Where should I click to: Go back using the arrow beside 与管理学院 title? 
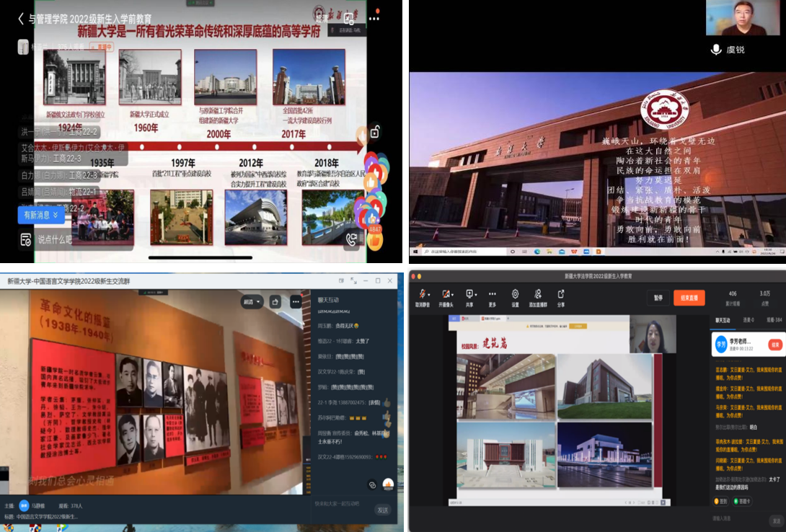pyautogui.click(x=21, y=19)
